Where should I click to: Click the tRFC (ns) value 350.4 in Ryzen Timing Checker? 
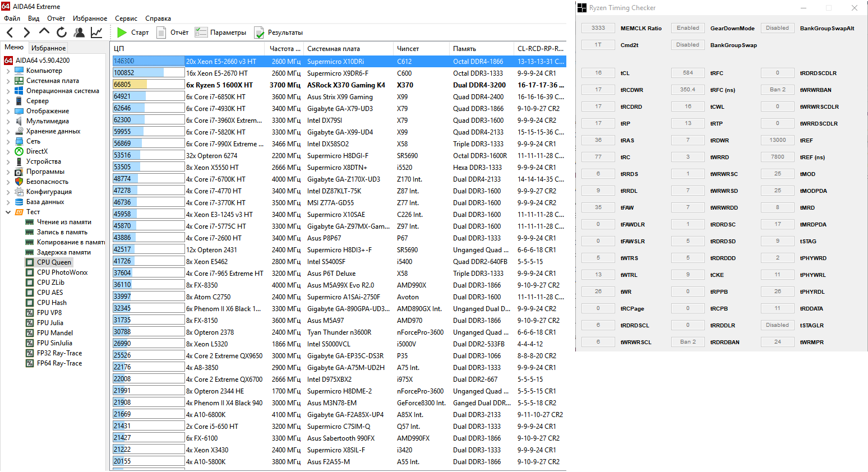688,90
